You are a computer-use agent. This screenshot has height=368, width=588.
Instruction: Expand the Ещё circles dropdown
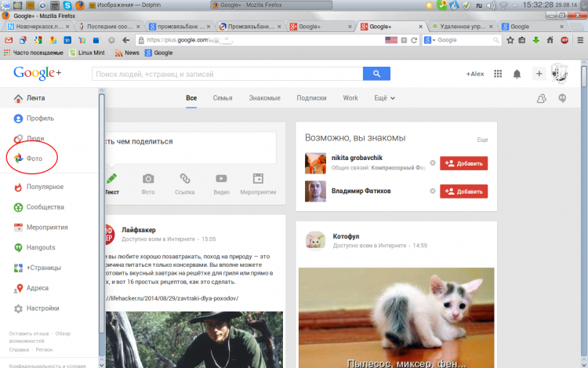[384, 98]
